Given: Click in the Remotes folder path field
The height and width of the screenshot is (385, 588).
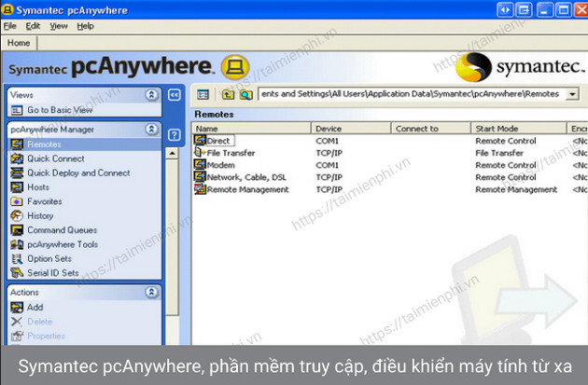Looking at the screenshot, I should [411, 94].
